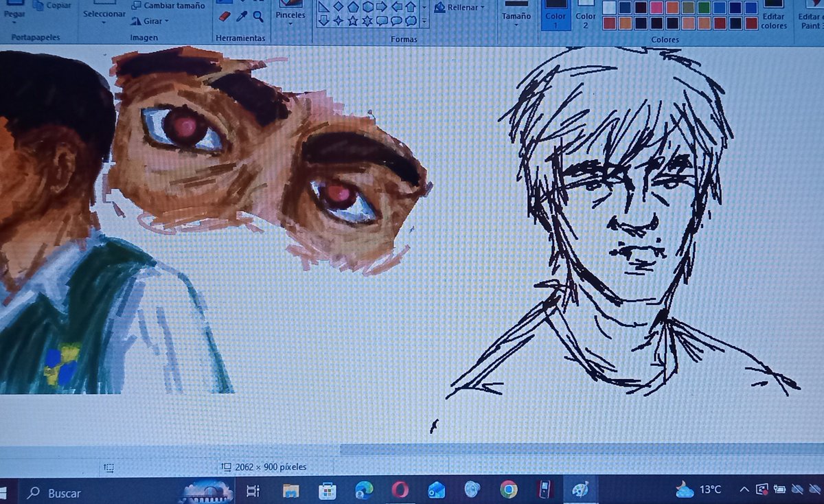Screen dimensions: 824x504
Task: Pick the pentagon shape in Formas
Action: (x=353, y=7)
